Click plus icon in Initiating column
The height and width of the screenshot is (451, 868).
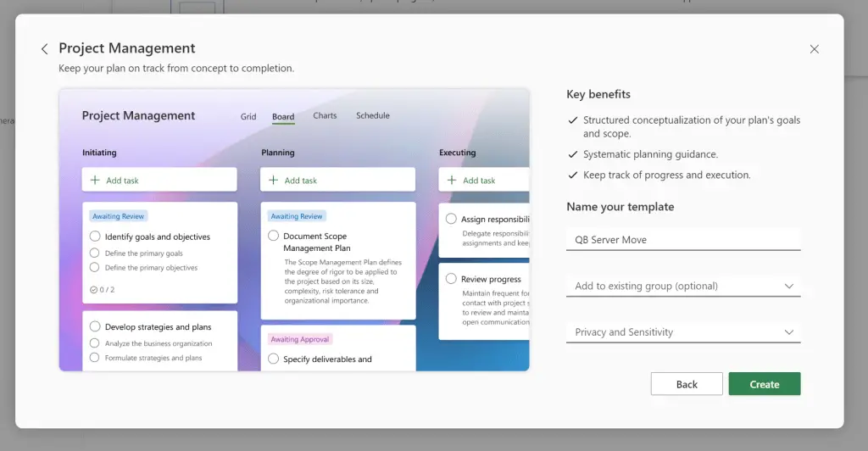tap(95, 180)
